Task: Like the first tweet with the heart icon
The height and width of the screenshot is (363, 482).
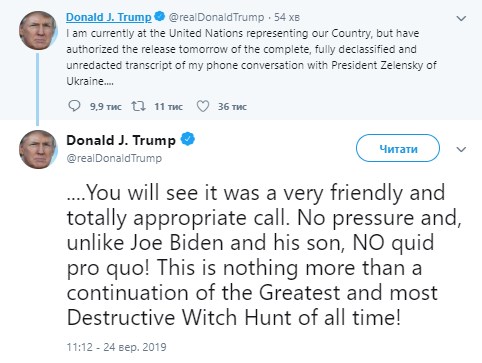Action: (202, 106)
